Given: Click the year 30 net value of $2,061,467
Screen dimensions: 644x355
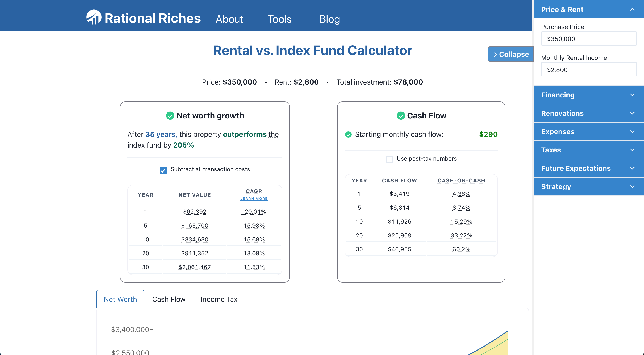Looking at the screenshot, I should [195, 267].
